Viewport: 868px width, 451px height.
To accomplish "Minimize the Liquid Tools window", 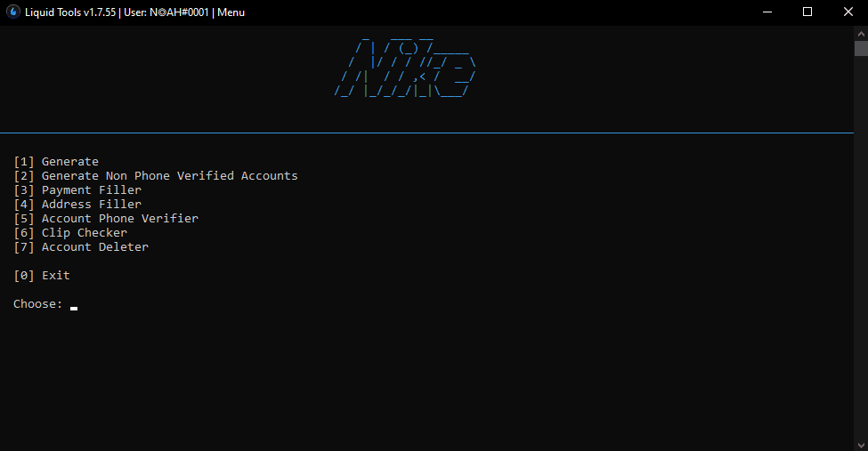I will (x=767, y=12).
